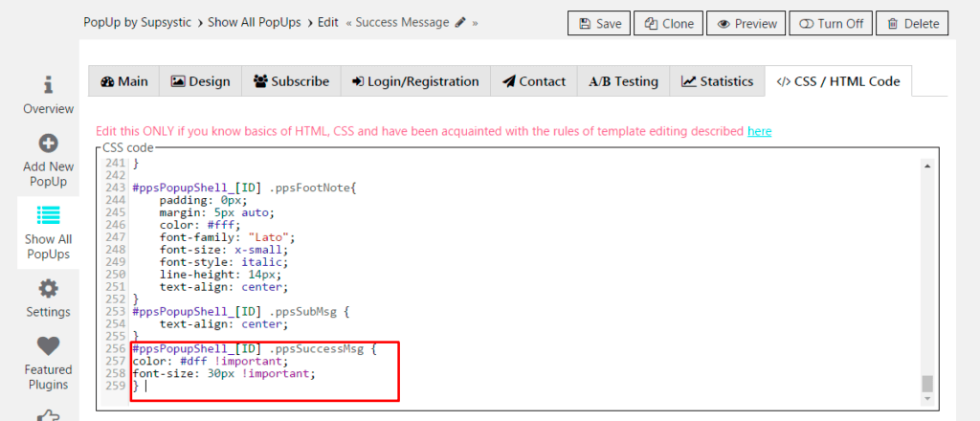
Task: Open the Login/Registration tab
Action: [x=415, y=81]
